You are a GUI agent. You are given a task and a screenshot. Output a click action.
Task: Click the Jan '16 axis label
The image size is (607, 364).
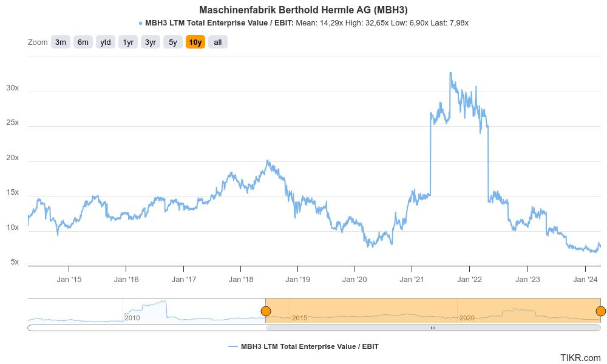tap(126, 279)
